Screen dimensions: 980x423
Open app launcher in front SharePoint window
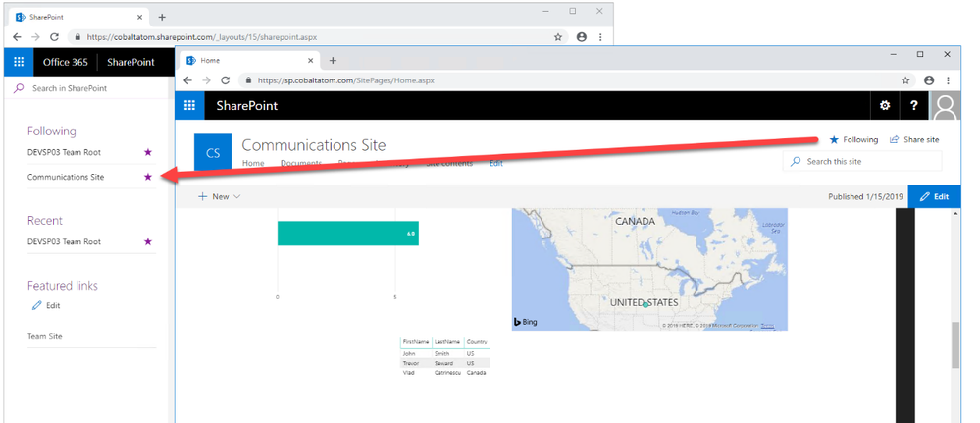point(189,106)
